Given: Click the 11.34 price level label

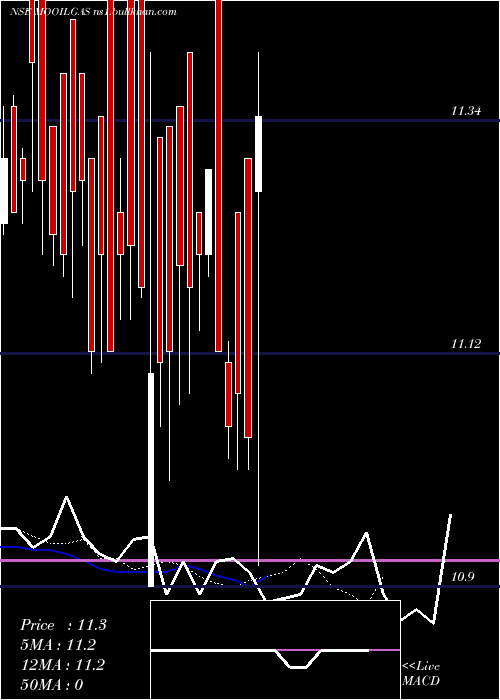Looking at the screenshot, I should 466,111.
